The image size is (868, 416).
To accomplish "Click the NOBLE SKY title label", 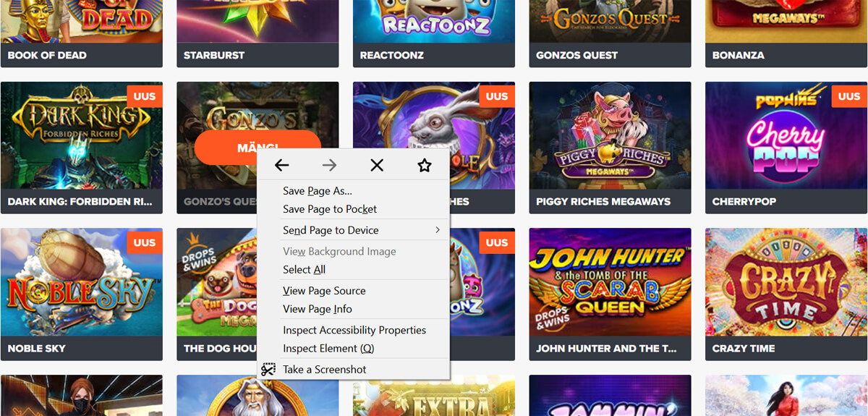I will [37, 348].
